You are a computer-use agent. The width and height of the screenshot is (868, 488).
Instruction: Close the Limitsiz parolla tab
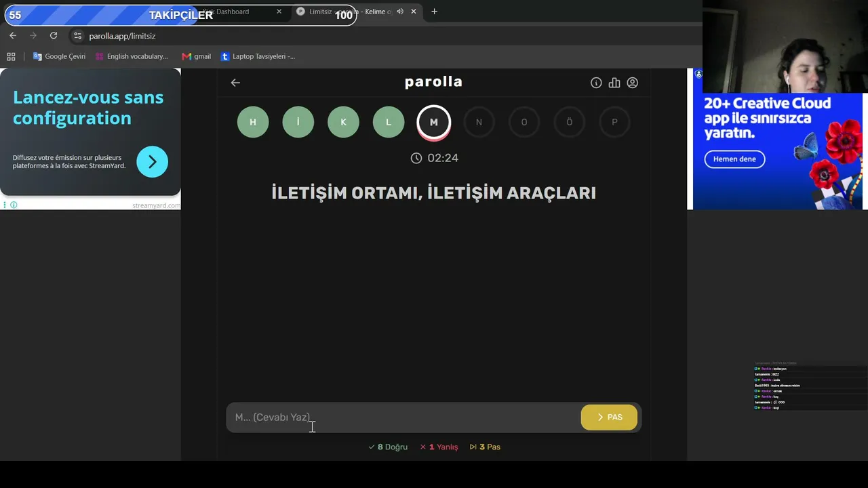[414, 12]
